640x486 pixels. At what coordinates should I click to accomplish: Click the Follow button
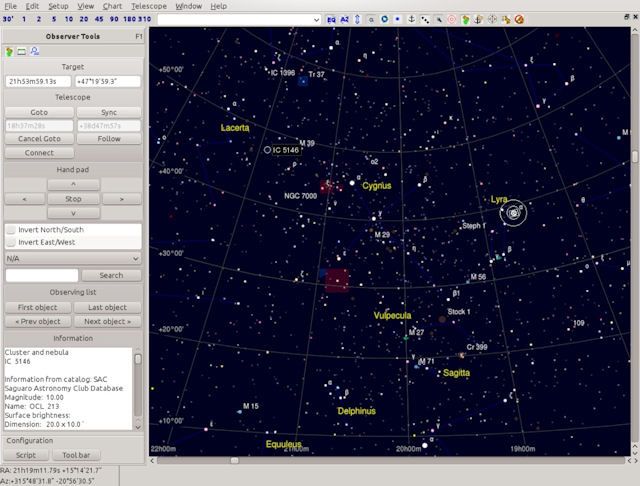[109, 139]
